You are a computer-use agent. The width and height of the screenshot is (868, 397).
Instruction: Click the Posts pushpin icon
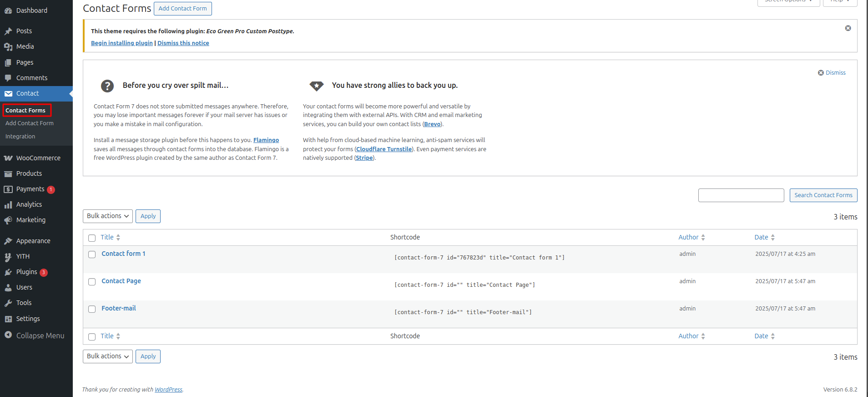8,31
